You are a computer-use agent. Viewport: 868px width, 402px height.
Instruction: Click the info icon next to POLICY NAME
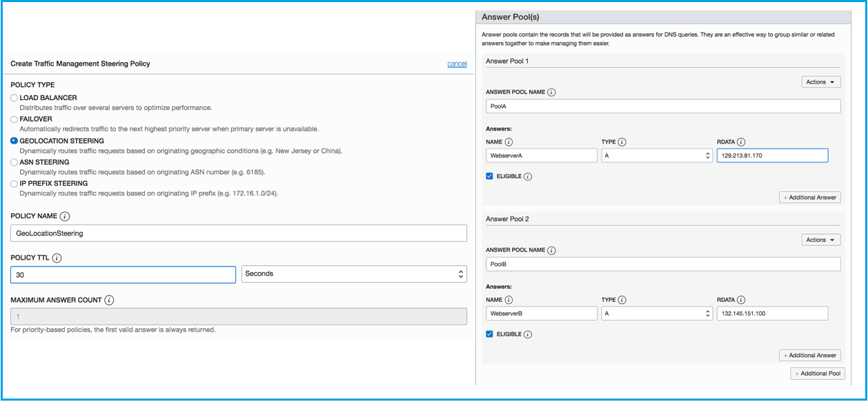(65, 216)
